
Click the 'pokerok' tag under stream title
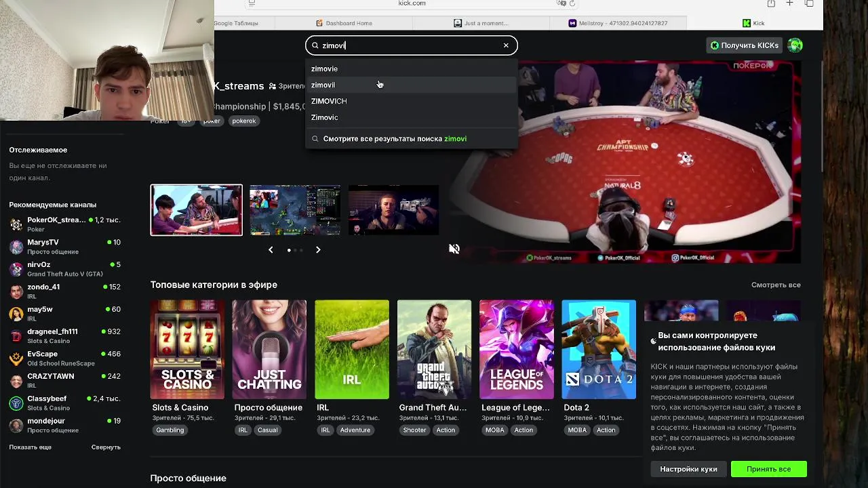244,121
